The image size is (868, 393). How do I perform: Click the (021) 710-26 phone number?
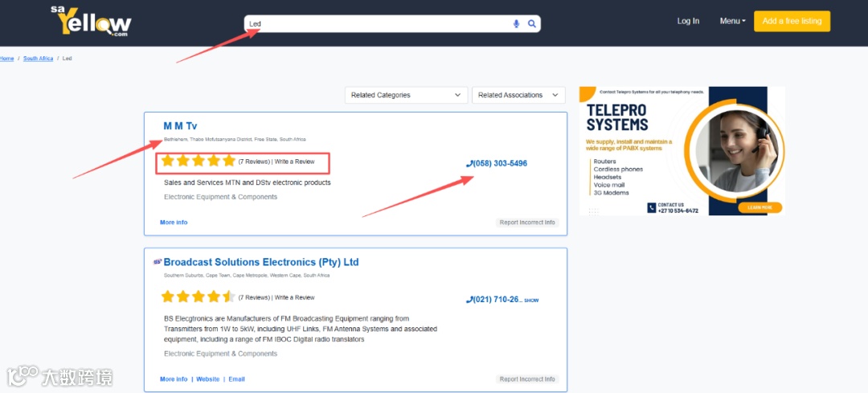click(493, 300)
